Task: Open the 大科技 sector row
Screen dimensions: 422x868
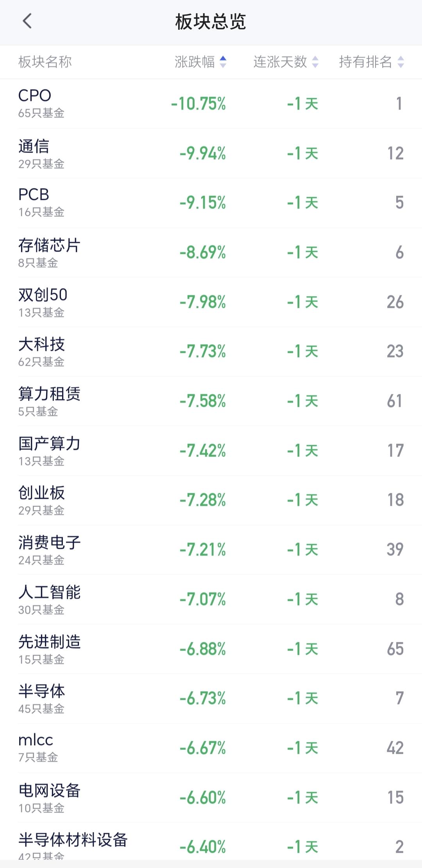Action: pyautogui.click(x=211, y=351)
